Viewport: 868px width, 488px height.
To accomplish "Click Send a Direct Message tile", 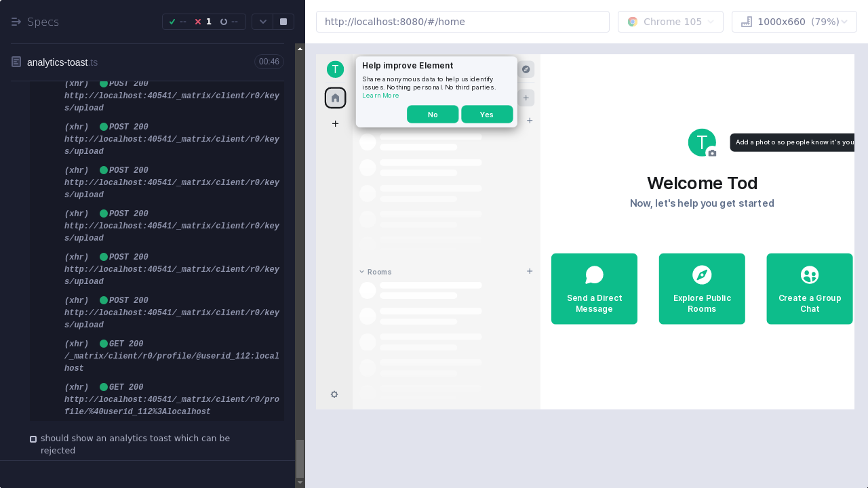I will (x=594, y=289).
